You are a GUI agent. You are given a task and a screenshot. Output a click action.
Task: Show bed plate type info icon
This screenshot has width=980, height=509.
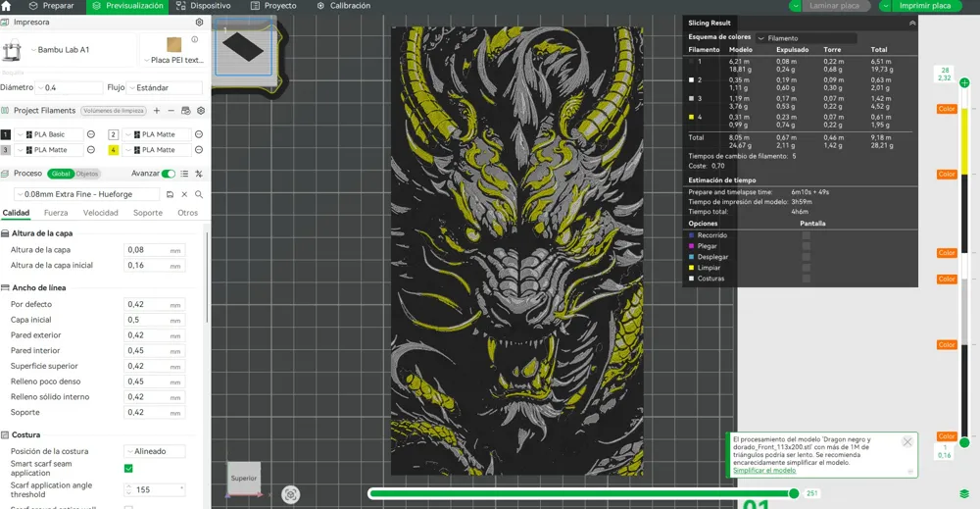pyautogui.click(x=194, y=39)
